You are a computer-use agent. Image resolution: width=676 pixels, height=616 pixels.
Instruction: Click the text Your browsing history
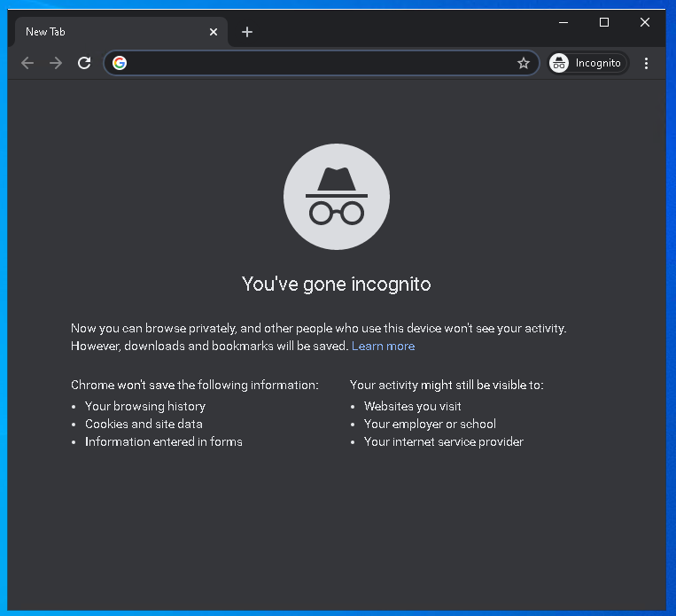point(145,406)
